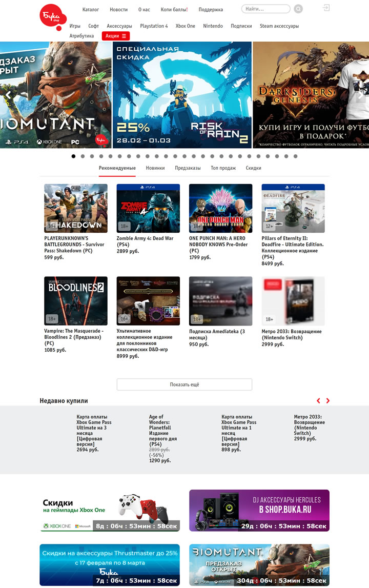
Task: Switch to the Новинки tab
Action: (155, 168)
